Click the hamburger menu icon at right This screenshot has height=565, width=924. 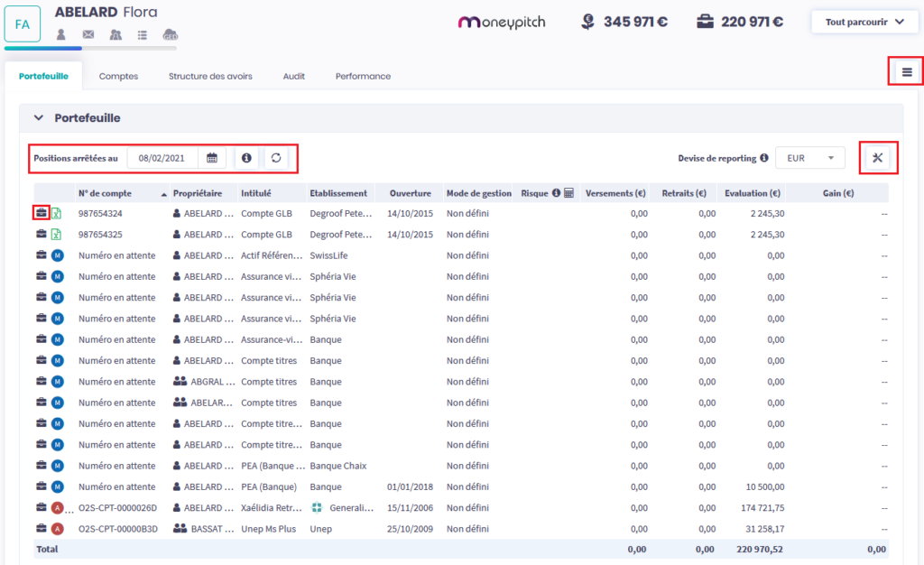[907, 72]
